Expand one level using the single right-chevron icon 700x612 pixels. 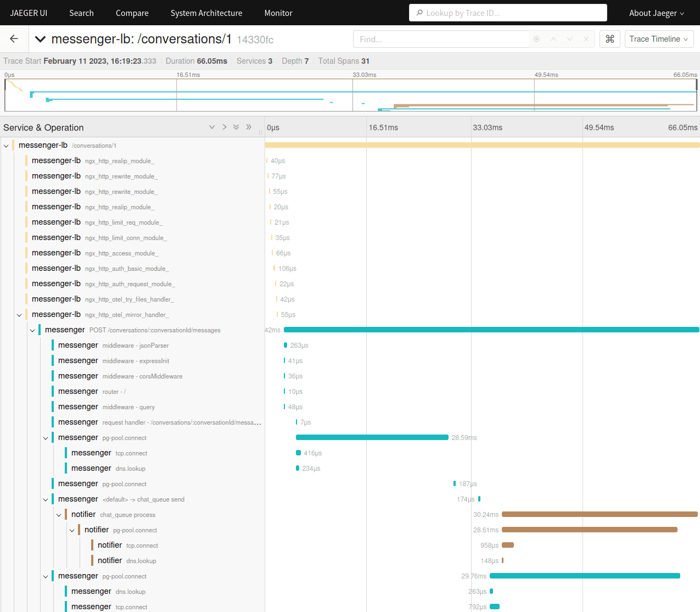pyautogui.click(x=225, y=127)
